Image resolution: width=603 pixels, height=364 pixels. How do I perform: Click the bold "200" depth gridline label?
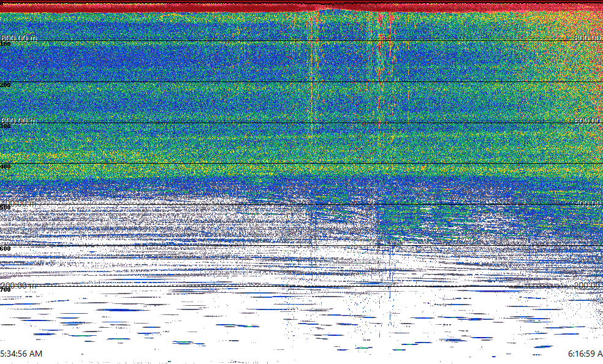pos(6,85)
